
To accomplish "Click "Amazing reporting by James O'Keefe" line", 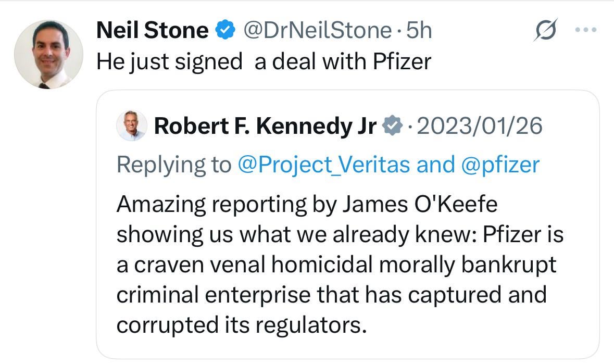I will (x=307, y=205).
